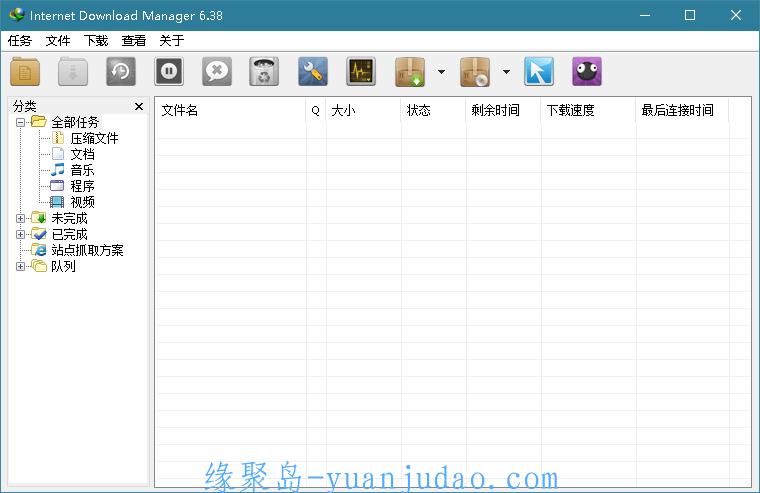Click the blue cursor arrow toolbar icon

[x=538, y=72]
